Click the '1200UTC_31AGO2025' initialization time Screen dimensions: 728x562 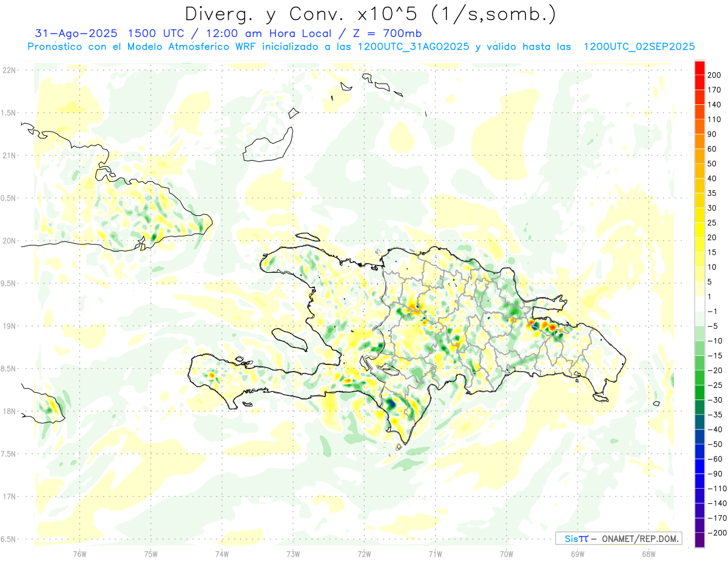(x=414, y=47)
